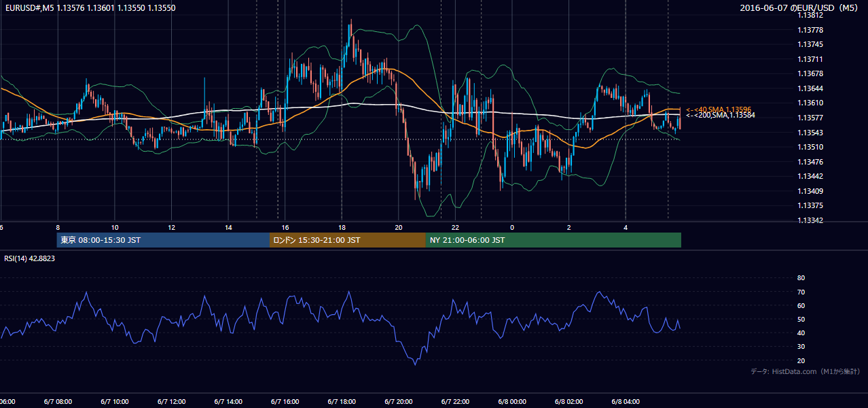Click the 2016-06-07 のEUR/USD (M5) title
Screen dimensions: 868x408
[x=800, y=8]
